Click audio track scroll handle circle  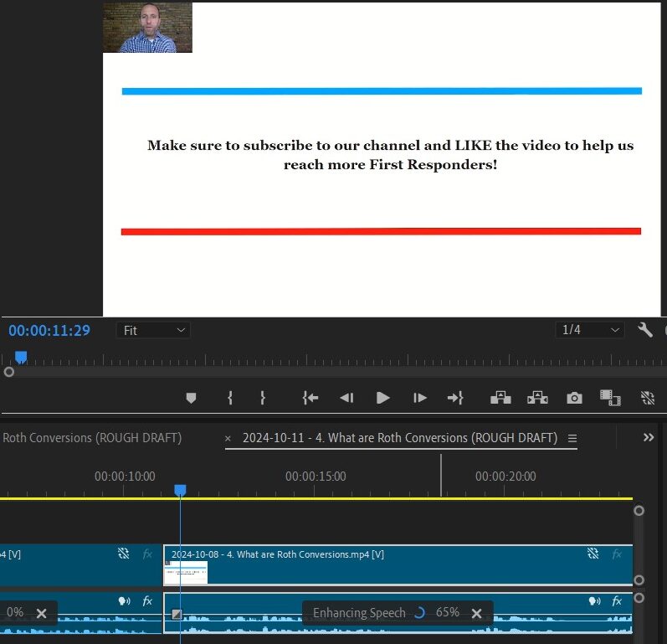[639, 598]
